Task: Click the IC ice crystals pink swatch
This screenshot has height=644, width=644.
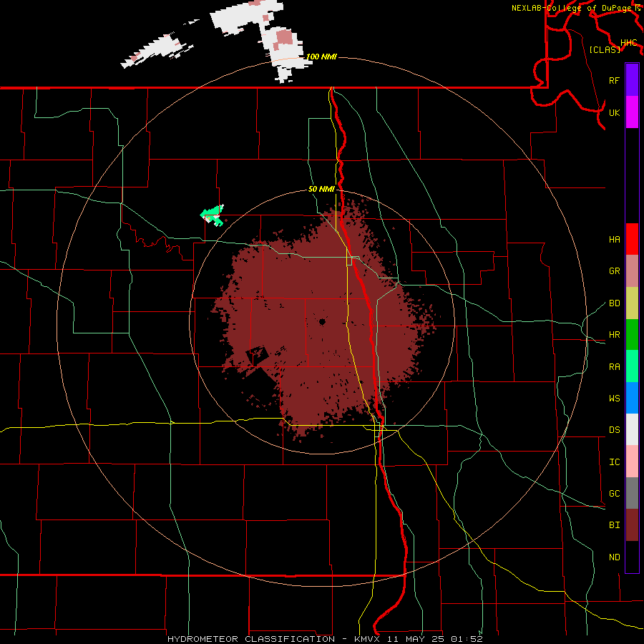Action: pyautogui.click(x=632, y=462)
